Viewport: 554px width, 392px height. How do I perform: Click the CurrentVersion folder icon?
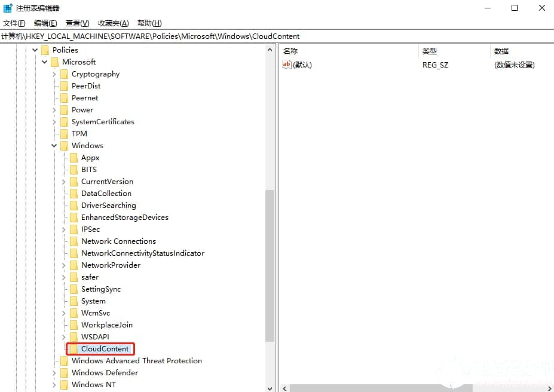click(74, 182)
